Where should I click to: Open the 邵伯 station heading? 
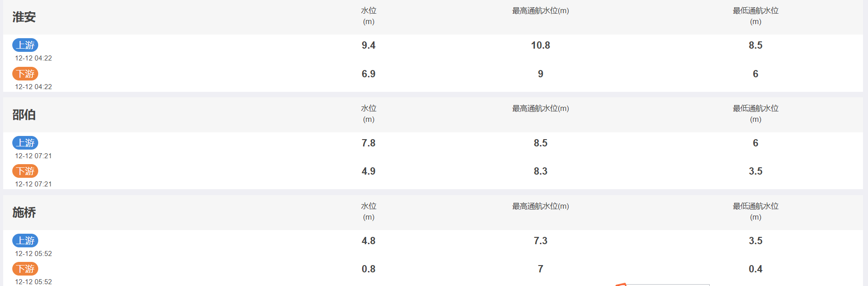tap(24, 115)
